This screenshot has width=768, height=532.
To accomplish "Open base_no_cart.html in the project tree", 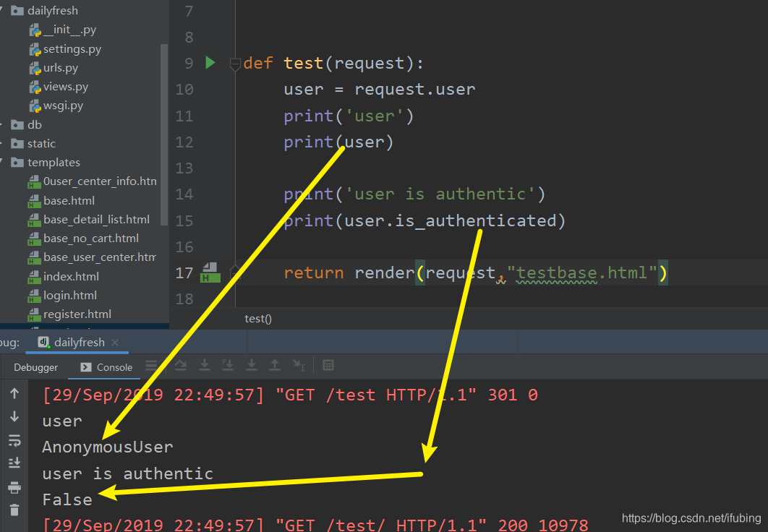I will [90, 239].
